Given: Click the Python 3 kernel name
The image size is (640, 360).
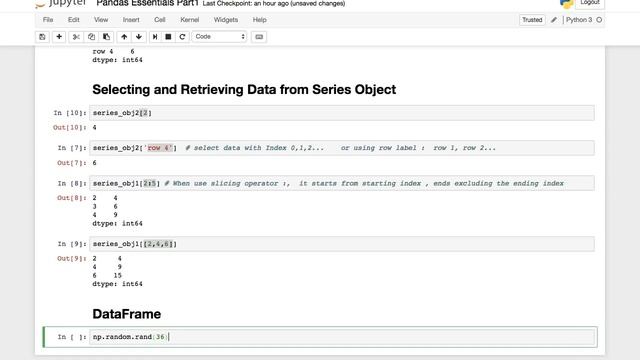Looking at the screenshot, I should coord(579,20).
